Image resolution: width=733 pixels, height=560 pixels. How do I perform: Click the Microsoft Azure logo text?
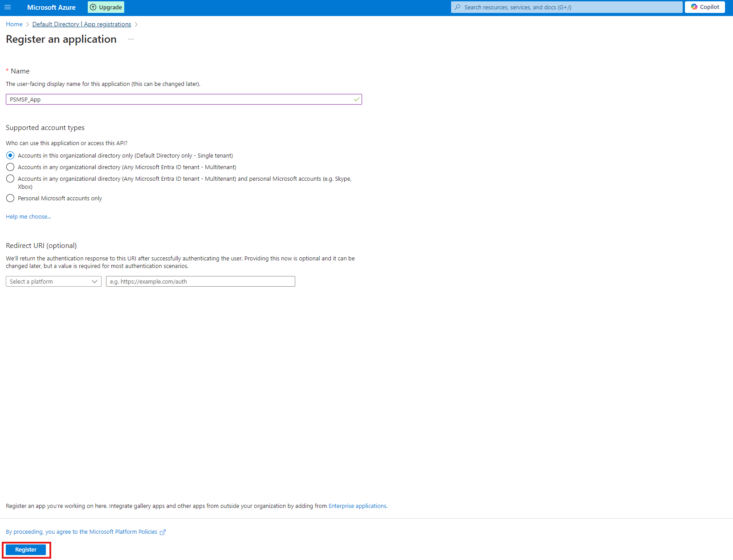click(x=51, y=7)
